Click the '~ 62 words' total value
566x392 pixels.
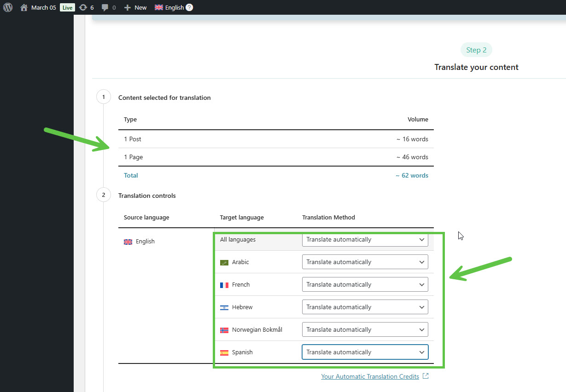pyautogui.click(x=412, y=175)
